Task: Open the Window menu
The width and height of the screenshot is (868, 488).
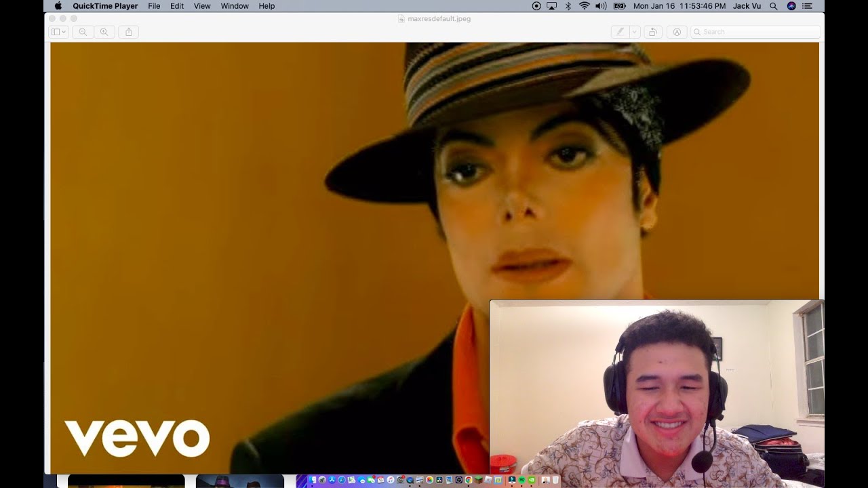Action: point(235,6)
